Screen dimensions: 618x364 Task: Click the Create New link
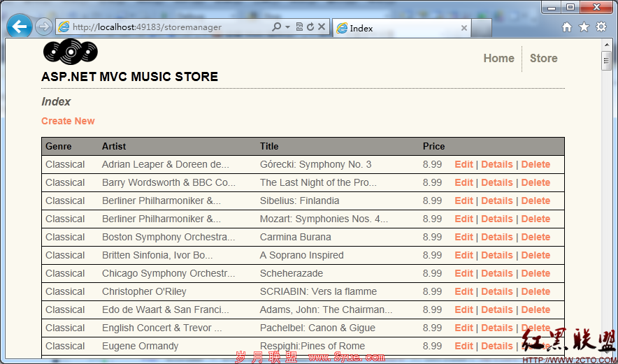click(68, 121)
